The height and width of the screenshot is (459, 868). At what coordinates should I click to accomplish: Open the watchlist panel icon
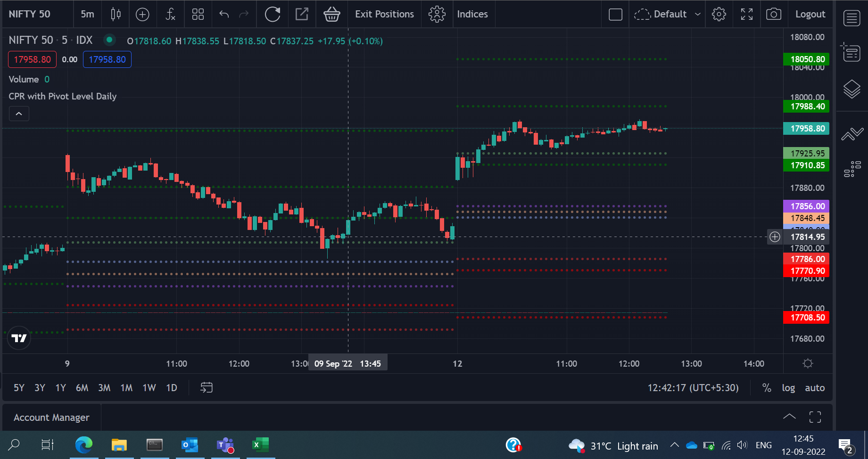tap(852, 18)
